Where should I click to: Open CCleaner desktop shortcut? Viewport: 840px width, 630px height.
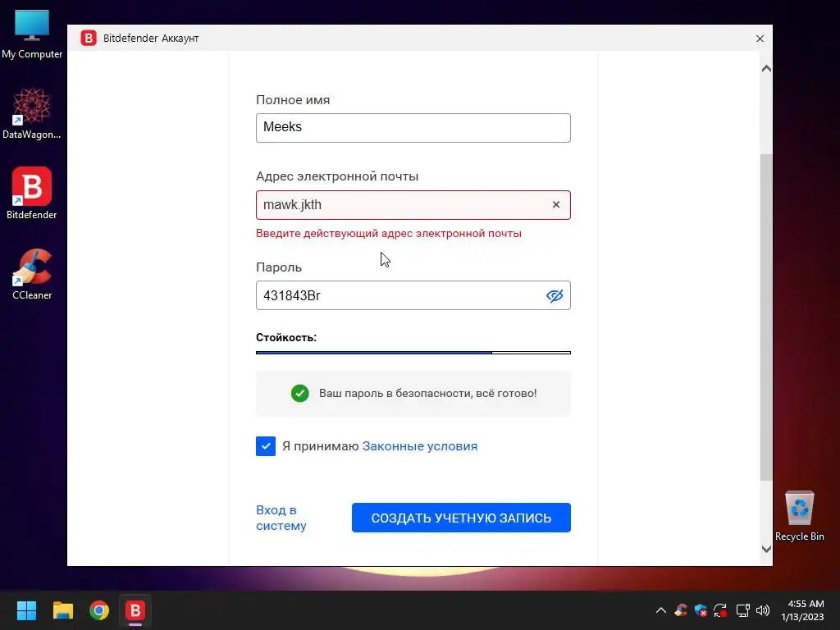(32, 274)
